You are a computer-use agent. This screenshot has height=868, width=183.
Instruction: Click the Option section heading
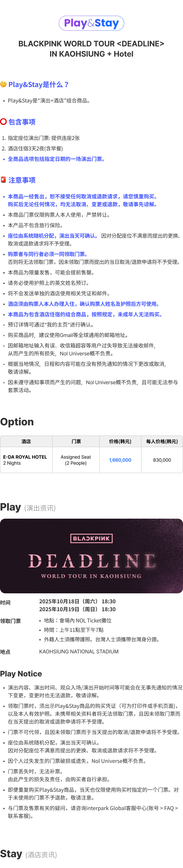pyautogui.click(x=17, y=421)
